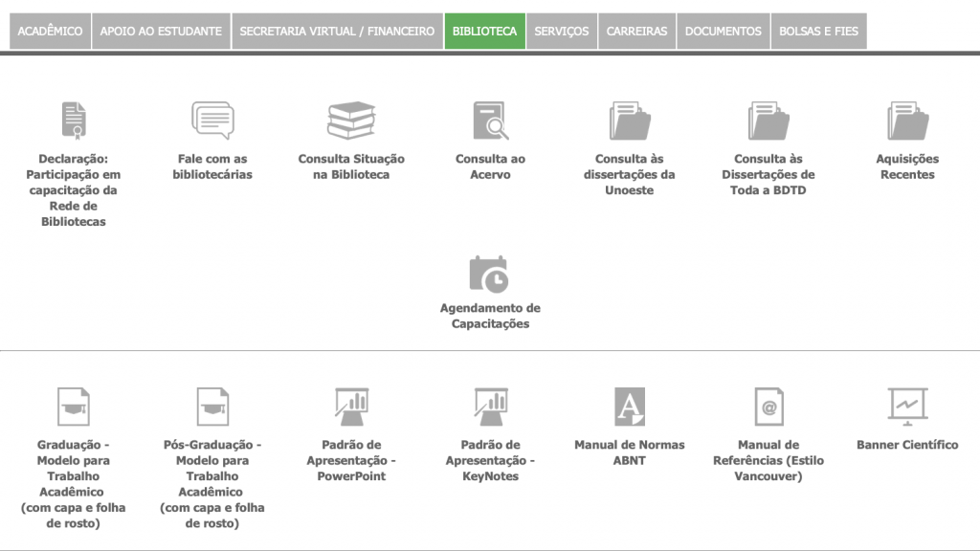Open Padrão de Apresentação KeyNotes link

[490, 460]
